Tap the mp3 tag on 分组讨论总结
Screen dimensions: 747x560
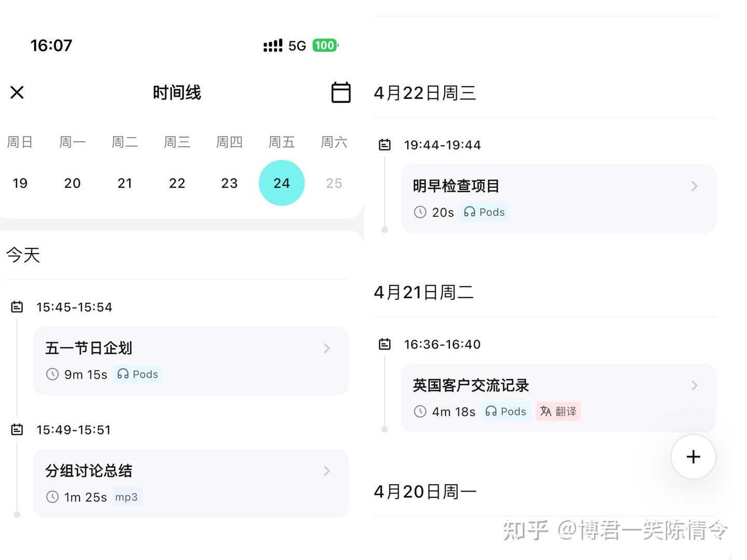[x=127, y=497]
